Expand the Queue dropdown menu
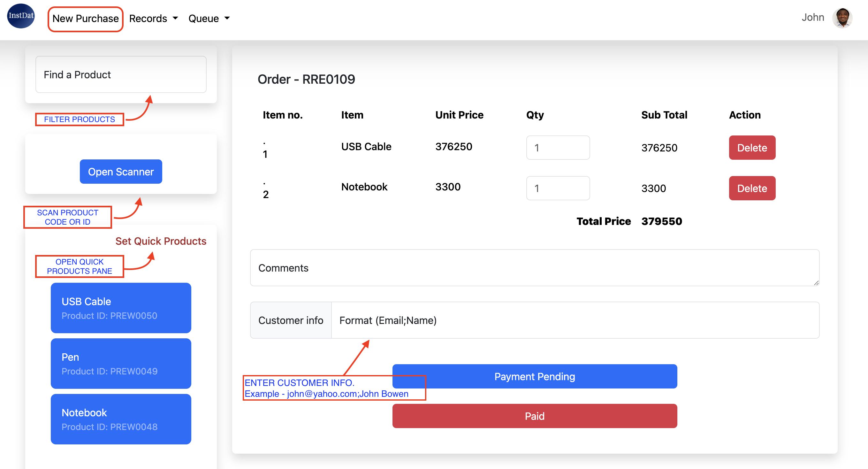 point(209,19)
